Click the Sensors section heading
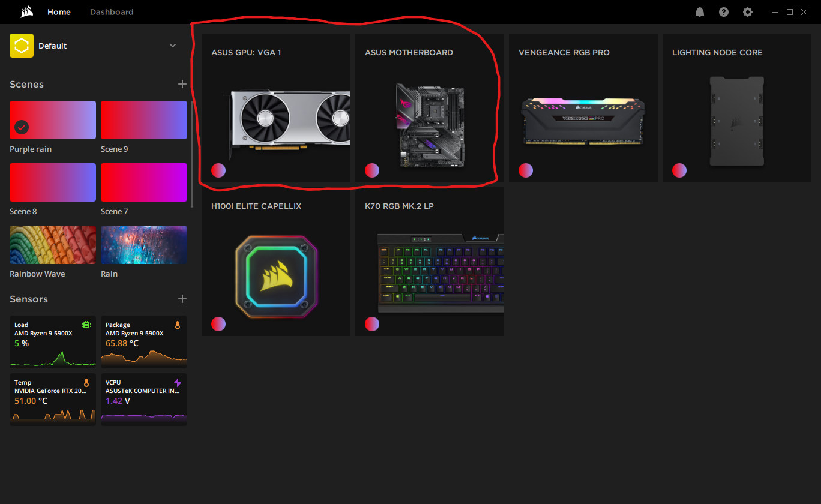The width and height of the screenshot is (821, 504). [x=29, y=299]
